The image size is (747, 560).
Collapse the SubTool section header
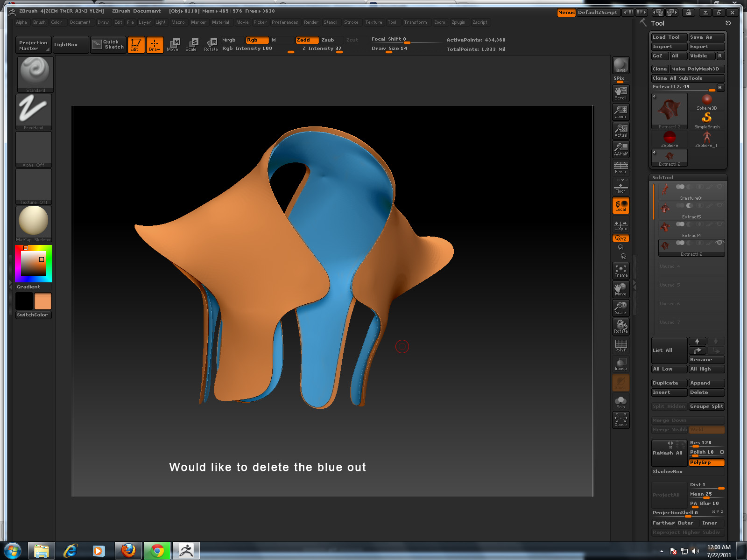(688, 177)
